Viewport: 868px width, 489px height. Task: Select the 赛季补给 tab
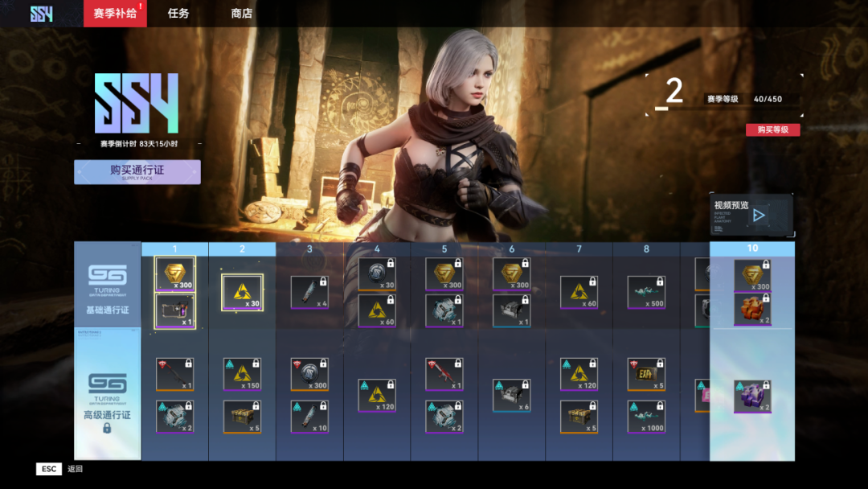[x=115, y=14]
